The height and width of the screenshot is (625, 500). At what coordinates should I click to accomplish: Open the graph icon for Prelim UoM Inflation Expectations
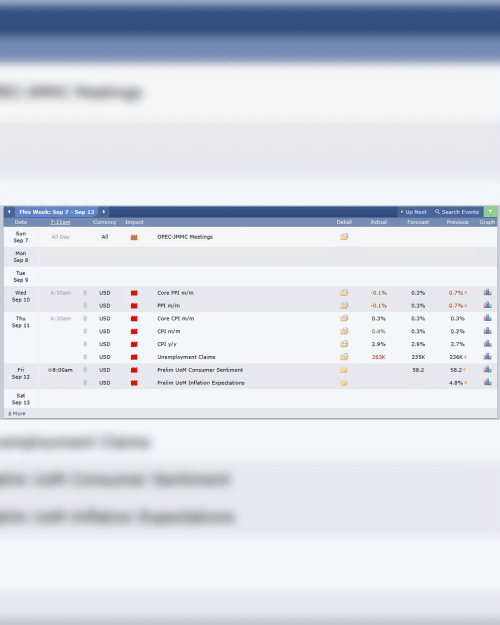487,382
